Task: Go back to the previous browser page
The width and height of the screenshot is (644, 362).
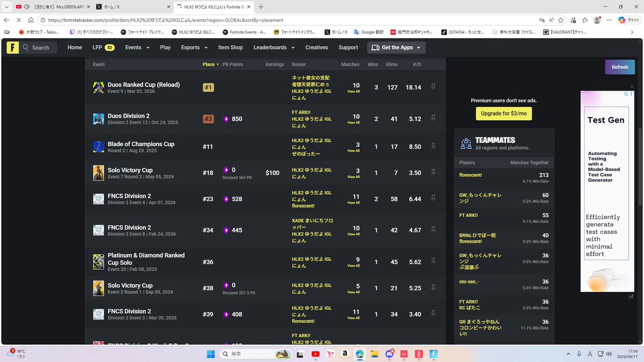Action: tap(7, 20)
